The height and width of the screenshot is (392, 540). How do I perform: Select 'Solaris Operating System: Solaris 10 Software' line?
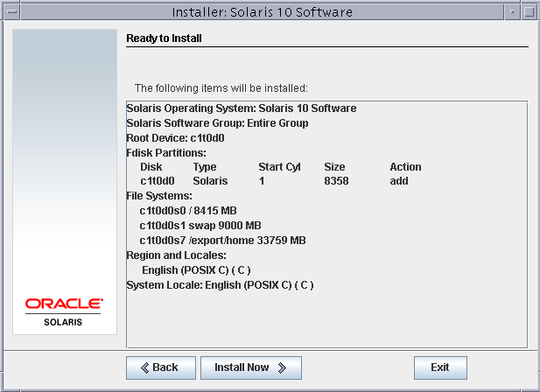(242, 108)
